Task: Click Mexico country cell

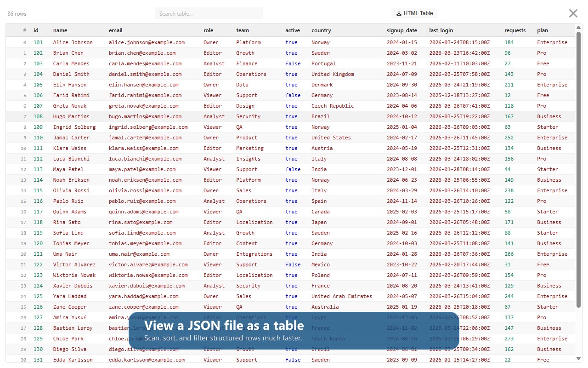Action: 320,264
